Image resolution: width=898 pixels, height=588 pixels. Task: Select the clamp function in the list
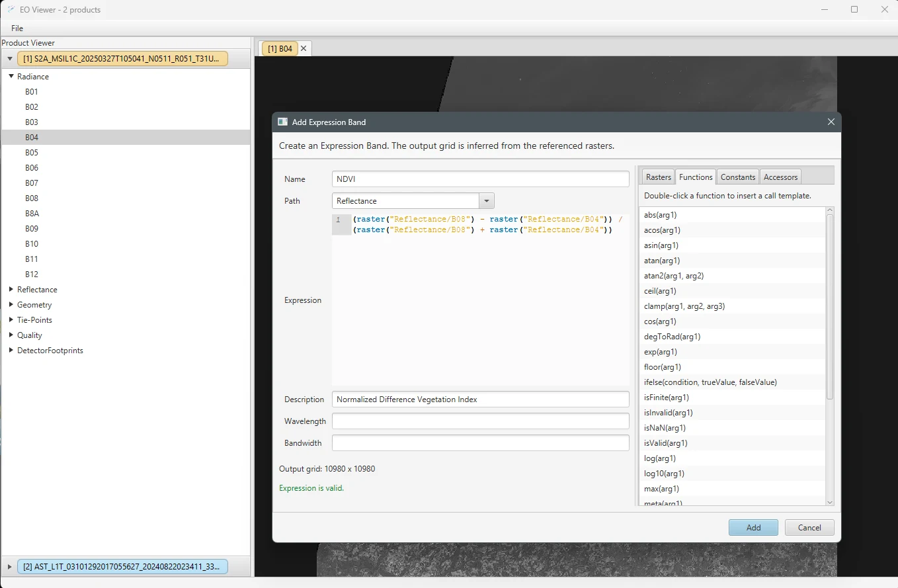click(x=733, y=306)
